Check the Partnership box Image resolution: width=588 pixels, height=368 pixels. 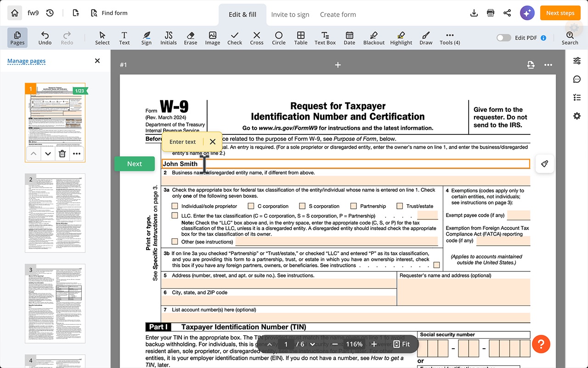tap(354, 206)
